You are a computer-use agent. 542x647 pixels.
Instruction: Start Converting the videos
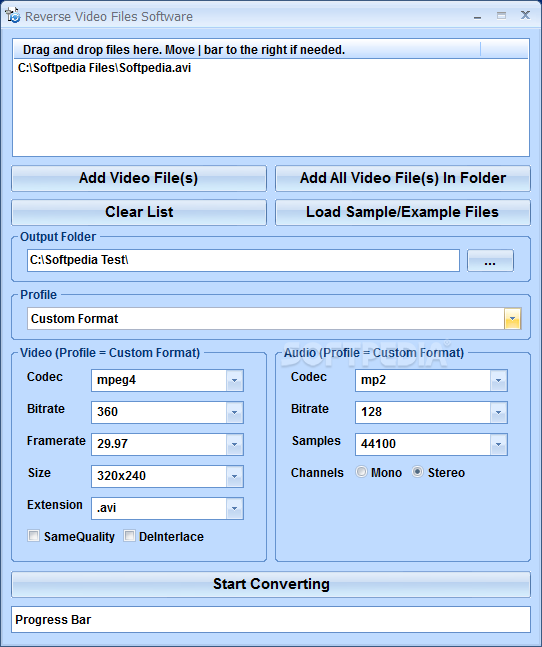point(271,584)
